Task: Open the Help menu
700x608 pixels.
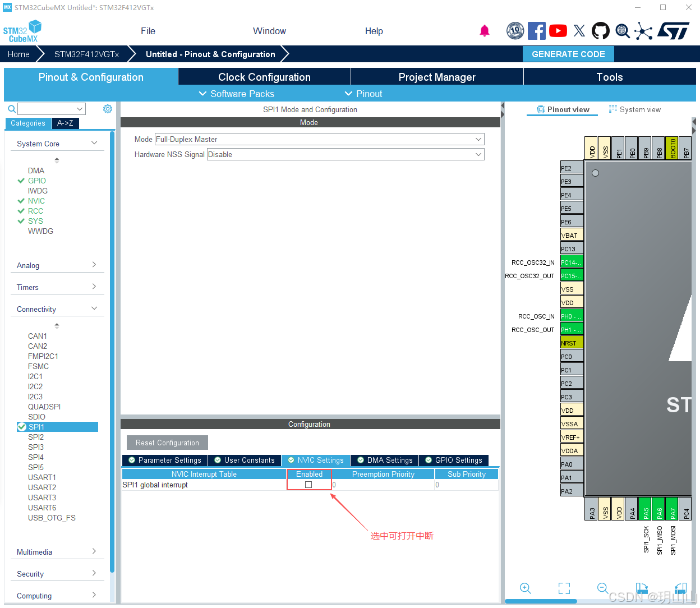Action: (374, 31)
